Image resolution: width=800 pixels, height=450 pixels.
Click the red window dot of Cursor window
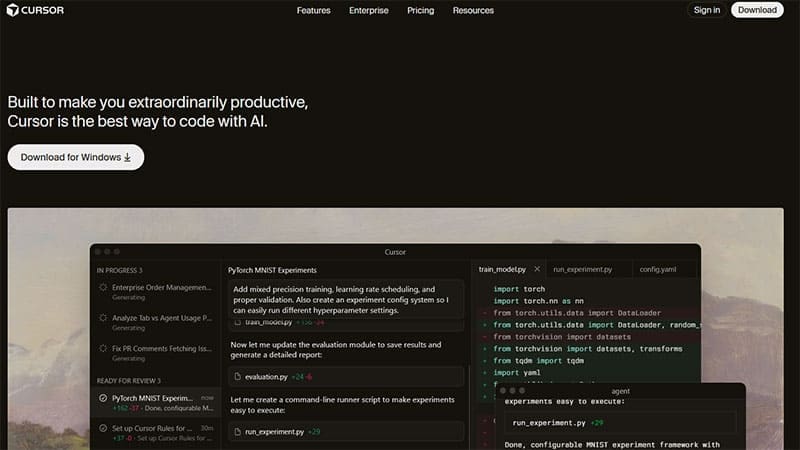[x=98, y=252]
